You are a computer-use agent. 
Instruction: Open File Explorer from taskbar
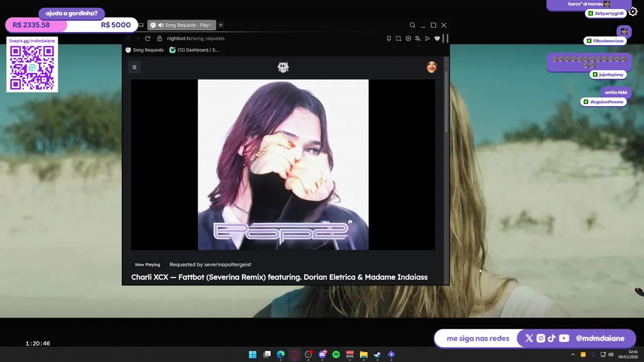click(x=364, y=354)
